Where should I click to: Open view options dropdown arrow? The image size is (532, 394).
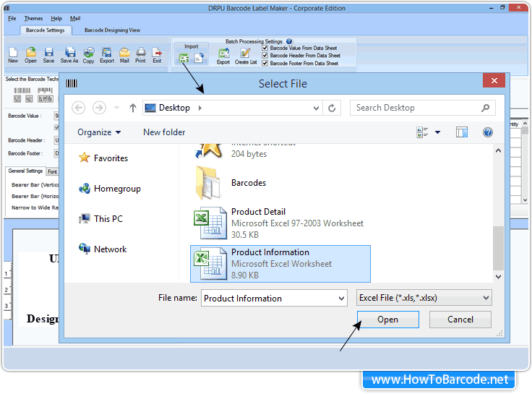pyautogui.click(x=438, y=132)
